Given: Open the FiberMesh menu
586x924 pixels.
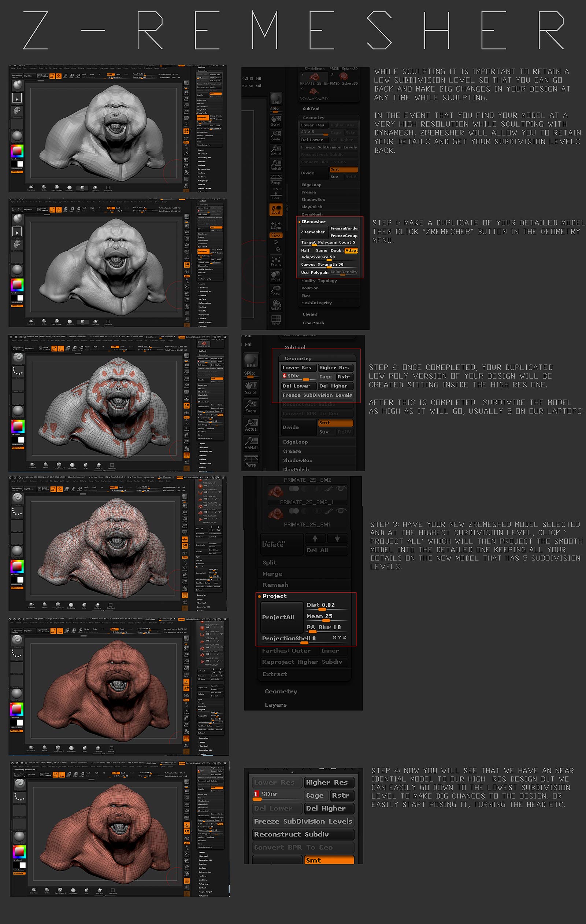Looking at the screenshot, I should 313,323.
